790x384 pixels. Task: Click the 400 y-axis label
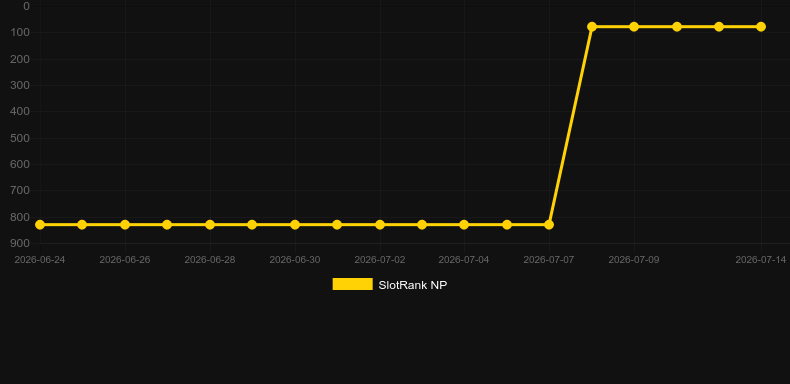(x=20, y=111)
